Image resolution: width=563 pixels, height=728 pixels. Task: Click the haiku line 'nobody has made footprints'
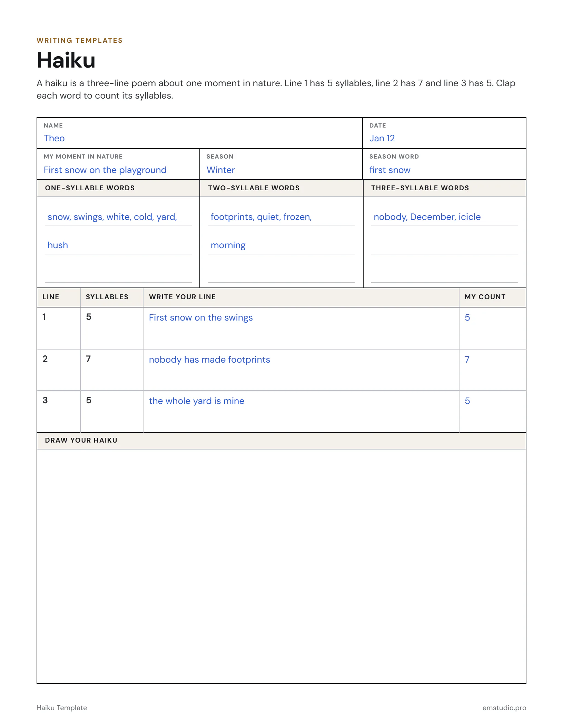209,360
